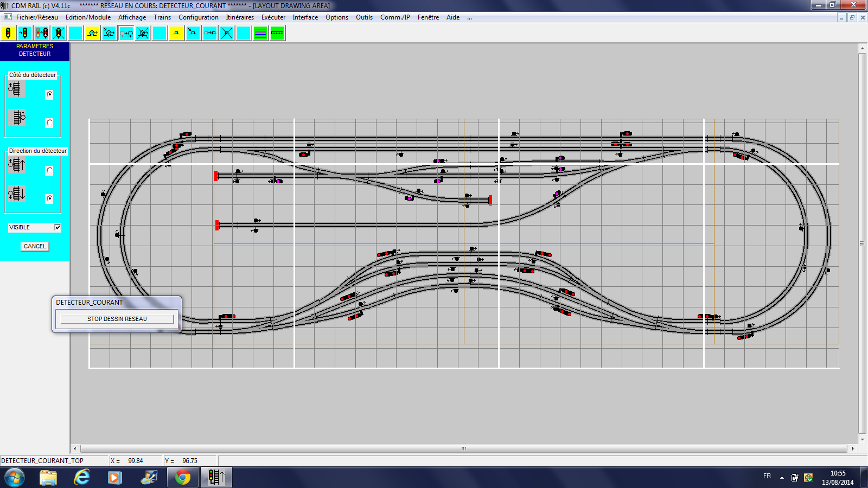
Task: Choose the delete detector crossed-out icon
Action: click(x=143, y=33)
